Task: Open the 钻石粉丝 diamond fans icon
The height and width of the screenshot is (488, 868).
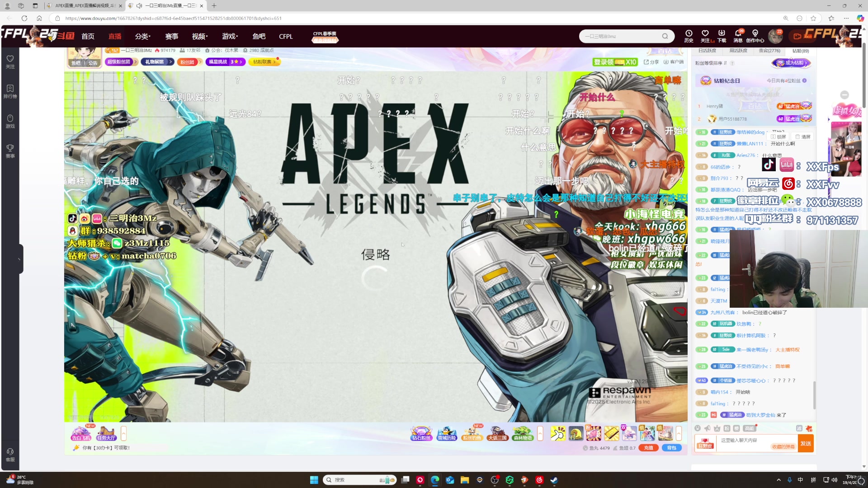Action: [x=421, y=433]
